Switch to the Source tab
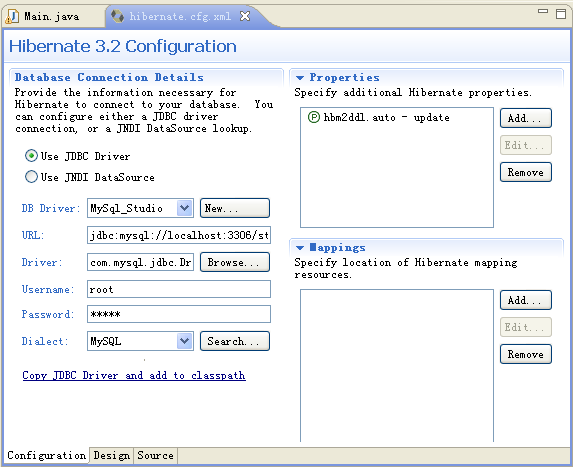 pyautogui.click(x=155, y=456)
